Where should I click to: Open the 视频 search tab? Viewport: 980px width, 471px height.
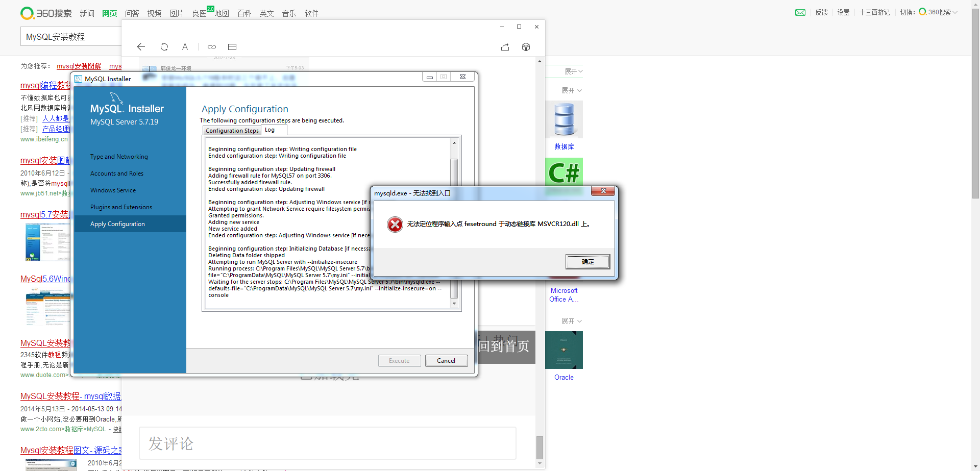point(154,13)
